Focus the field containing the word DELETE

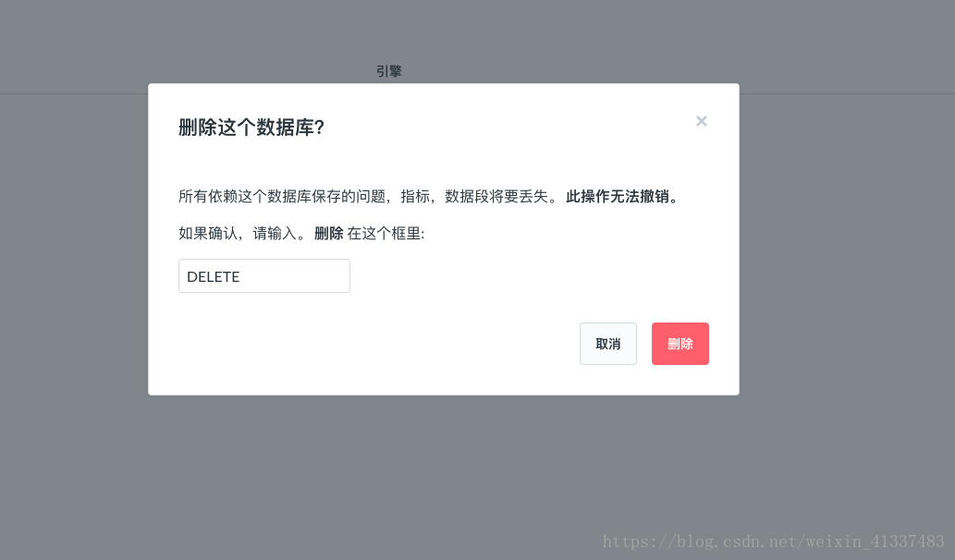pyautogui.click(x=264, y=275)
